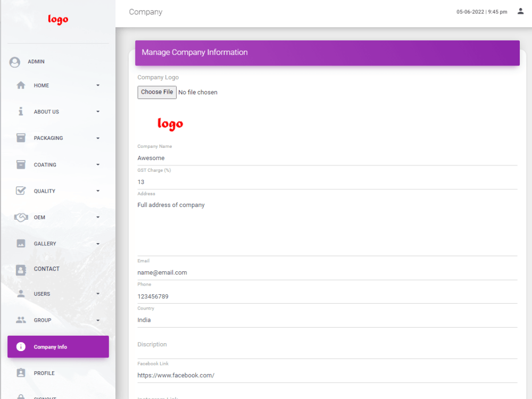The width and height of the screenshot is (532, 399).
Task: Click the sidebar logo at top
Action: 58,19
